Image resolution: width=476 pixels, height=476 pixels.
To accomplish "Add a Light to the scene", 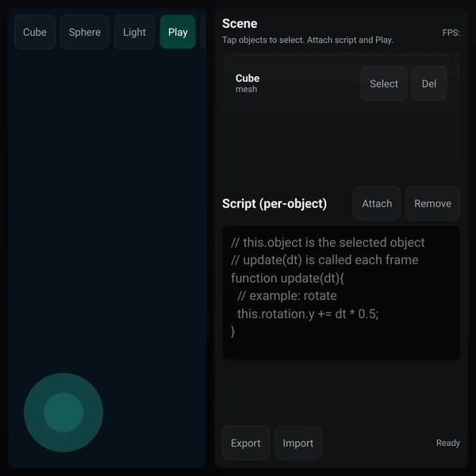I will point(134,32).
